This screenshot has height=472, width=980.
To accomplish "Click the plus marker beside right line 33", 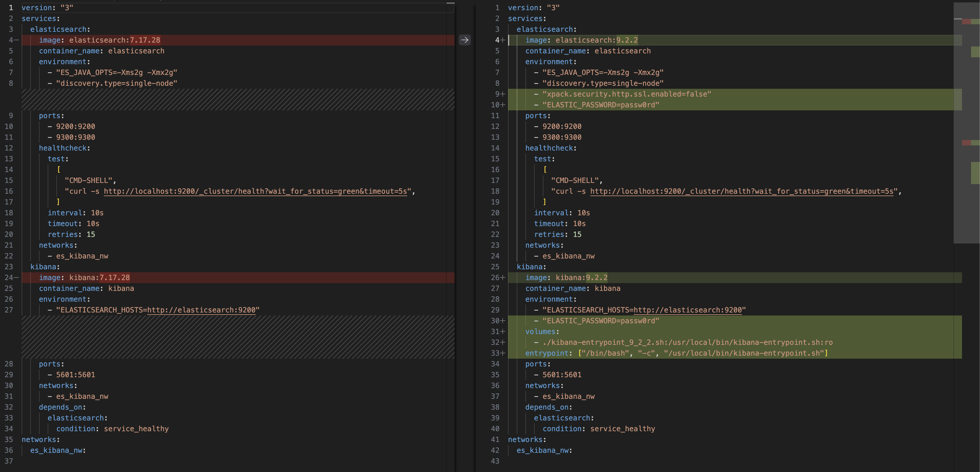I will (503, 353).
